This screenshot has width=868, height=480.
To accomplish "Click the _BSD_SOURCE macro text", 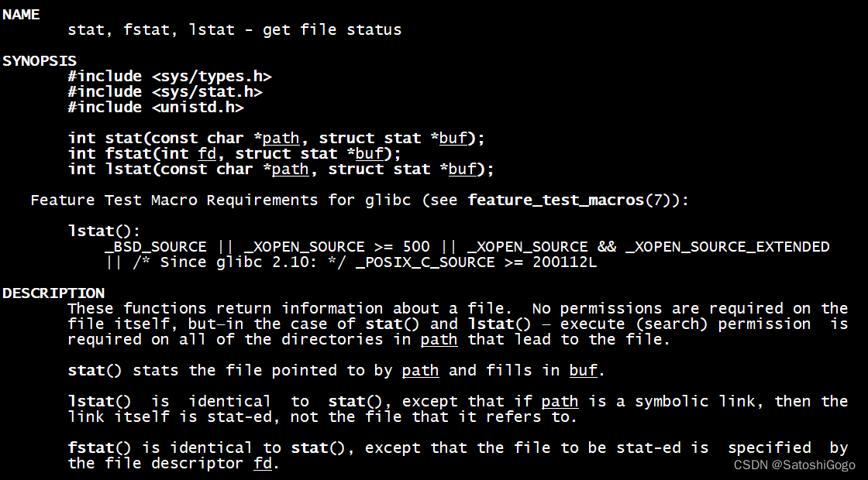I will point(156,247).
